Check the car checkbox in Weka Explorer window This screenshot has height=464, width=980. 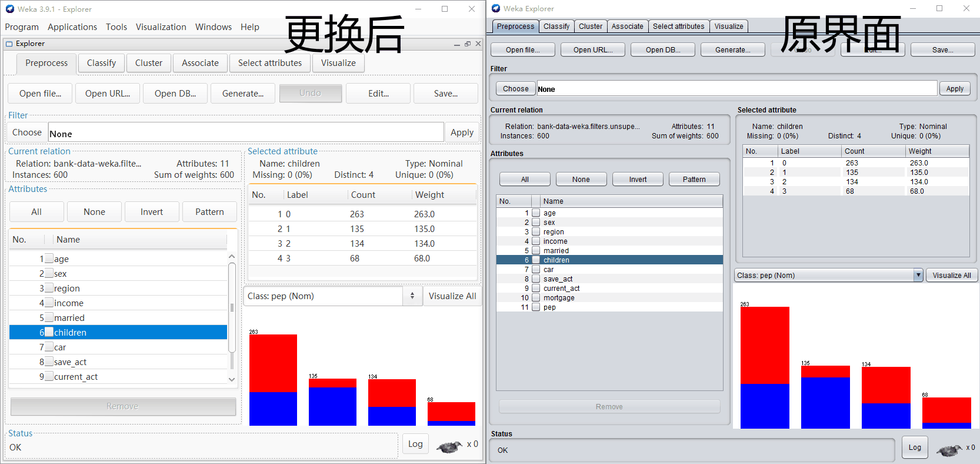536,269
